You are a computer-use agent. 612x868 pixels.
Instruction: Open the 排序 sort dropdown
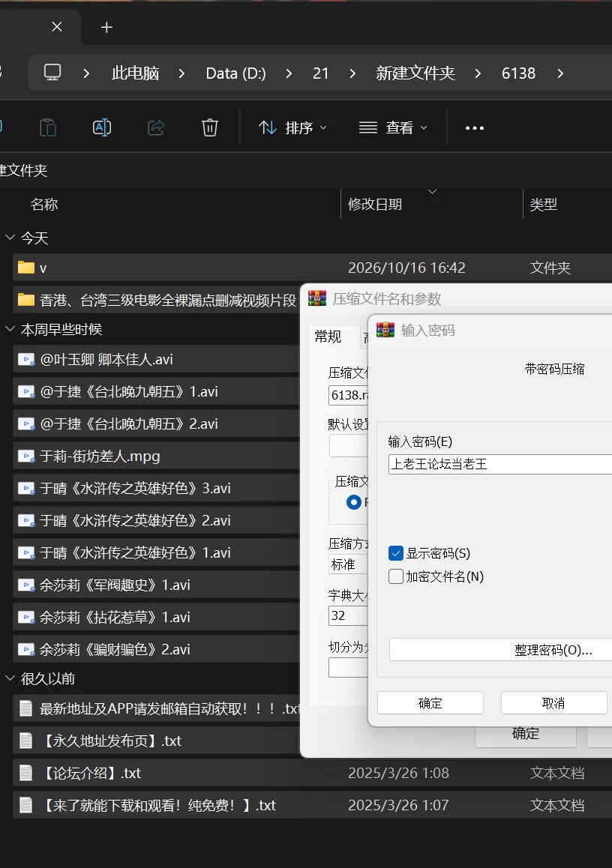(x=292, y=128)
